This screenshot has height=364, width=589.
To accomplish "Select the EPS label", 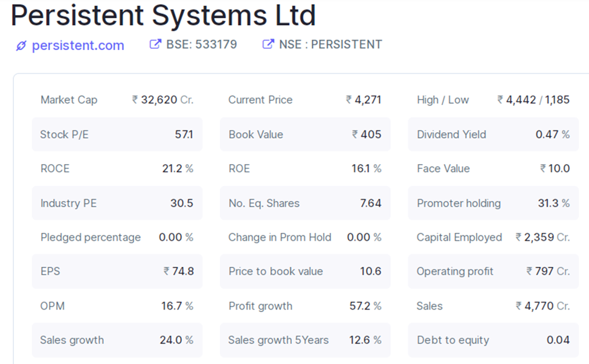I will (50, 271).
